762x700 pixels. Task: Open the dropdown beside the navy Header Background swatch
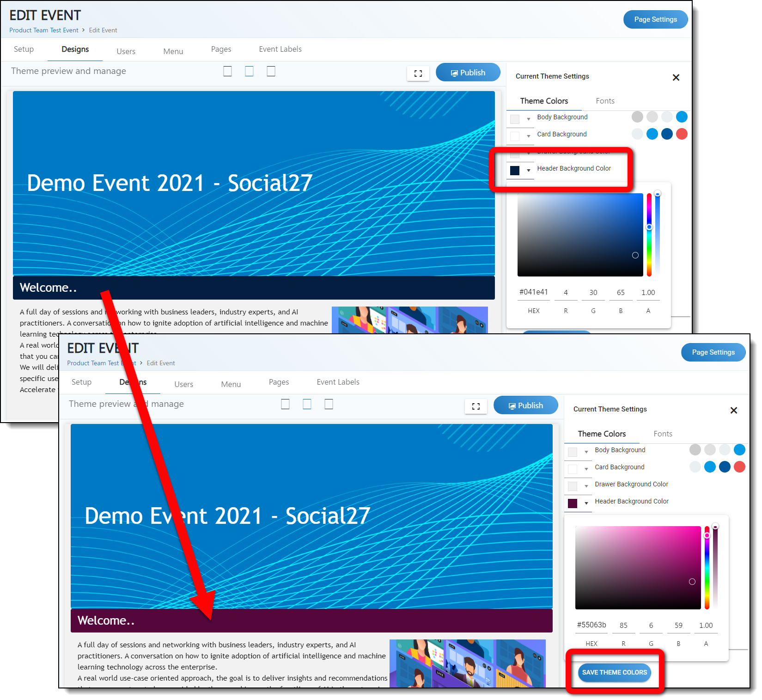click(528, 170)
